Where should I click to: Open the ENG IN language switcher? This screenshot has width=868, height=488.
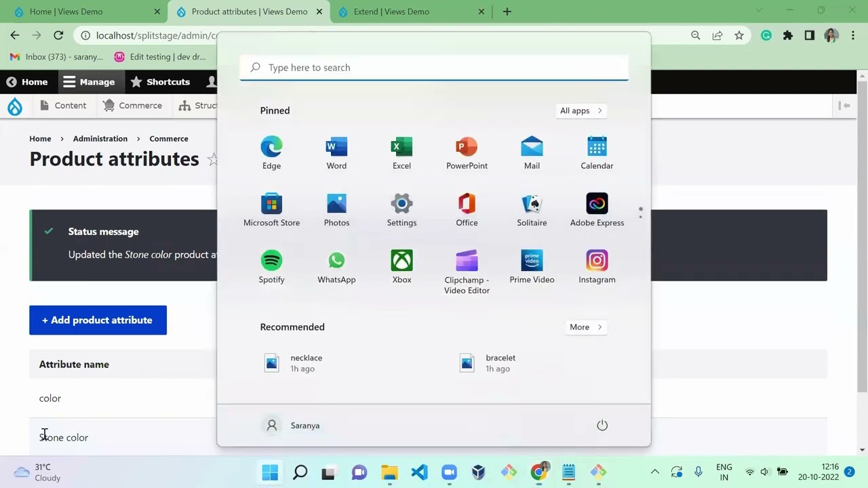coord(724,472)
